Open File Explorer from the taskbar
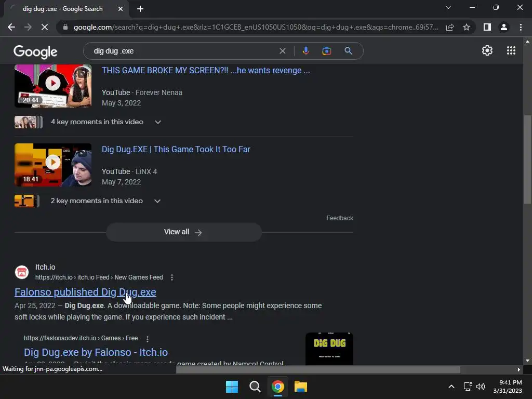This screenshot has height=399, width=532. [x=301, y=387]
